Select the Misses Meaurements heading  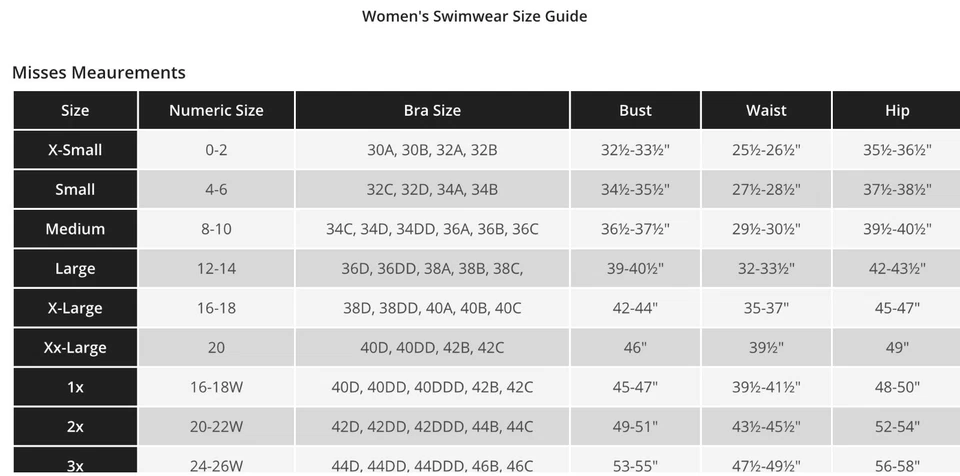99,72
